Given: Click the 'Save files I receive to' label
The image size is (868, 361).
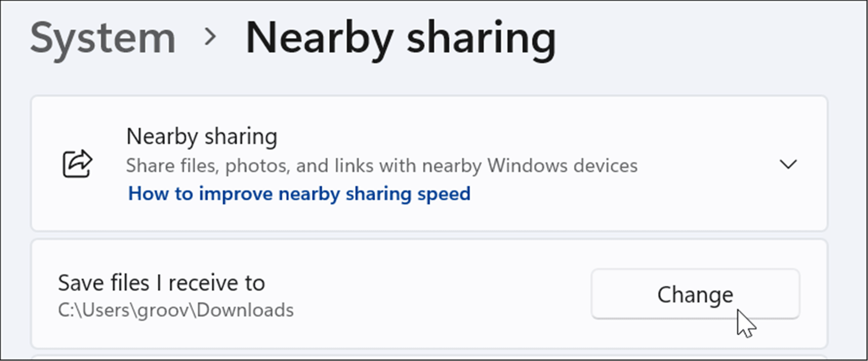Looking at the screenshot, I should click(161, 283).
